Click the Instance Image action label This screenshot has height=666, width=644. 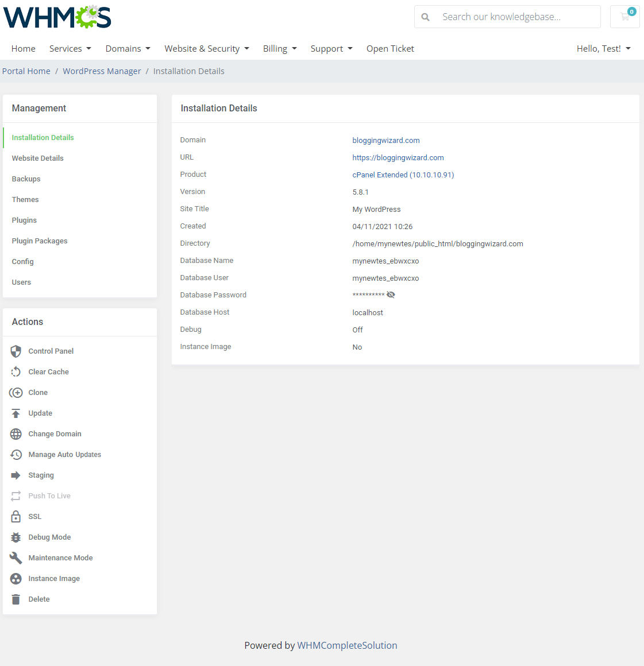point(54,579)
